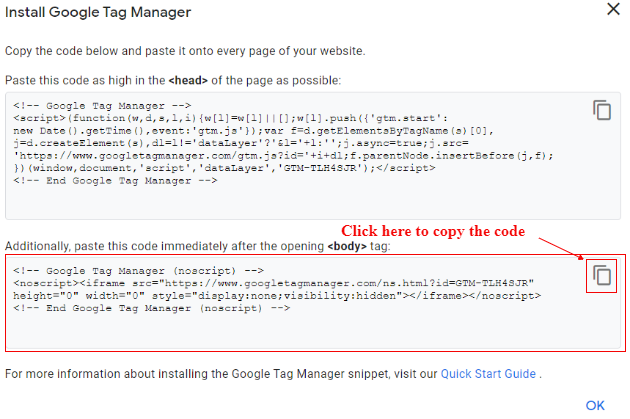Select the Install Google Tag Manager title
Viewport: 630px width, 419px height.
point(98,12)
